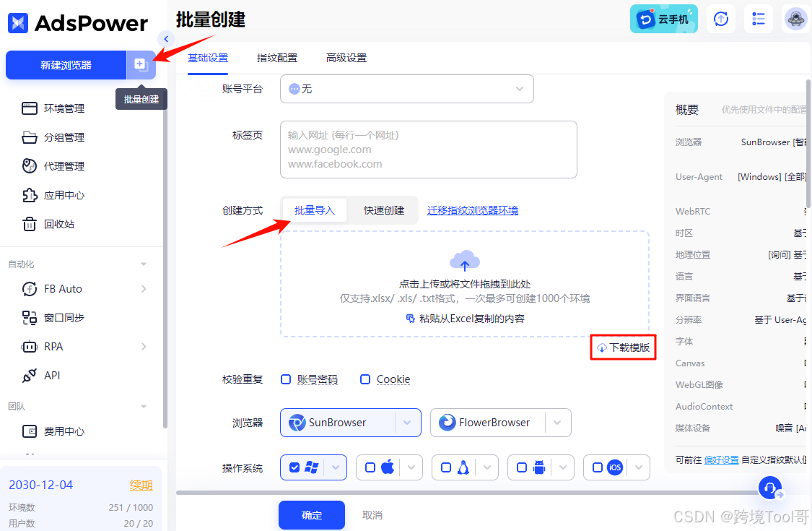Image resolution: width=812 pixels, height=531 pixels.
Task: Expand the FB Auto submenu
Action: (144, 289)
